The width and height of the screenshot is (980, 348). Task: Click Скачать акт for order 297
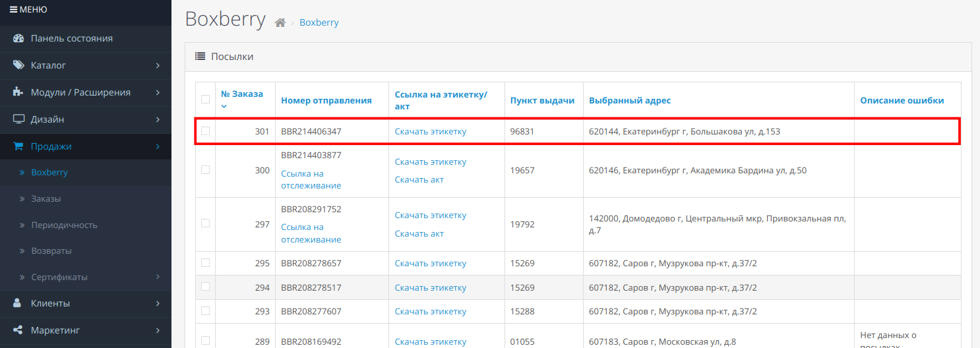[x=419, y=233]
